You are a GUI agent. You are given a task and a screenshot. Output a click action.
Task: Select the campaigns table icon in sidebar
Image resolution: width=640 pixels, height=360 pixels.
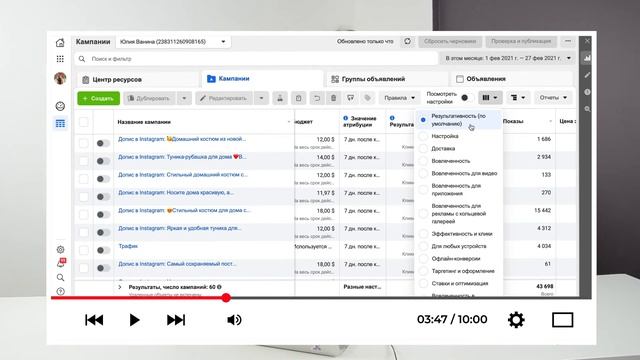(x=60, y=123)
